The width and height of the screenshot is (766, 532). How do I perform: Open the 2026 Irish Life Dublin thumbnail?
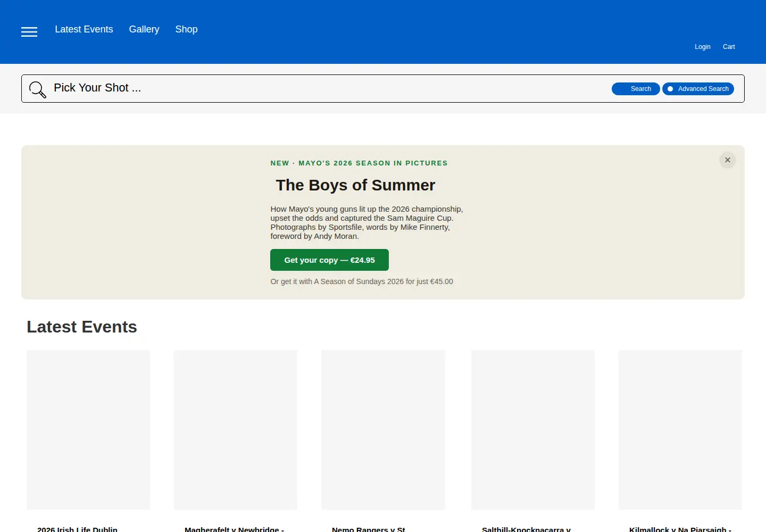(x=88, y=430)
